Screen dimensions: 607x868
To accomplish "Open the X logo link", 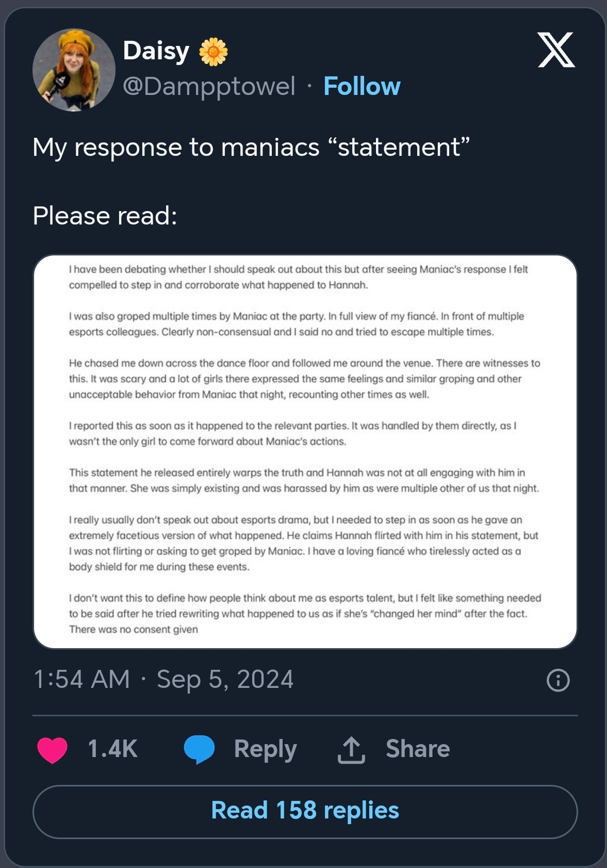I will tap(556, 50).
